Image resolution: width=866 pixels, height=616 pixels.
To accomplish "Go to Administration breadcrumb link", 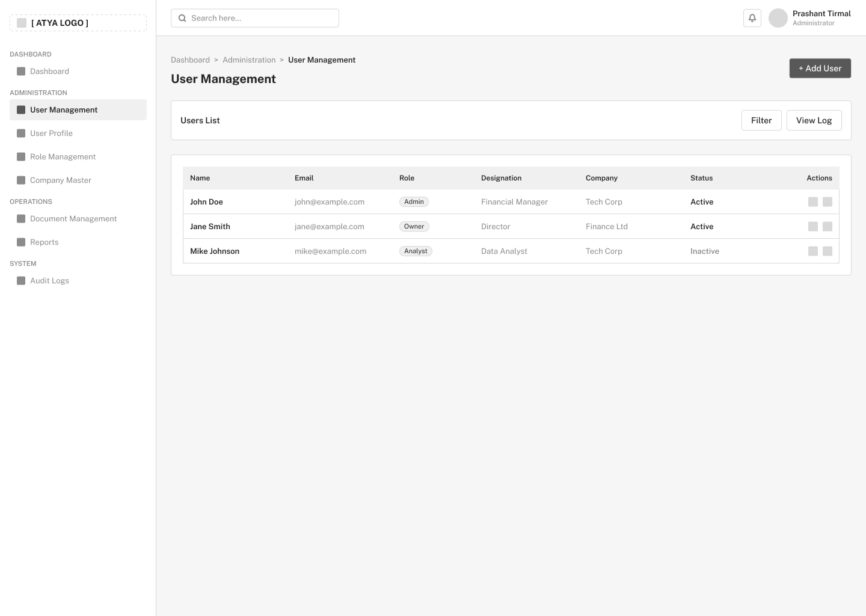I will [x=249, y=60].
